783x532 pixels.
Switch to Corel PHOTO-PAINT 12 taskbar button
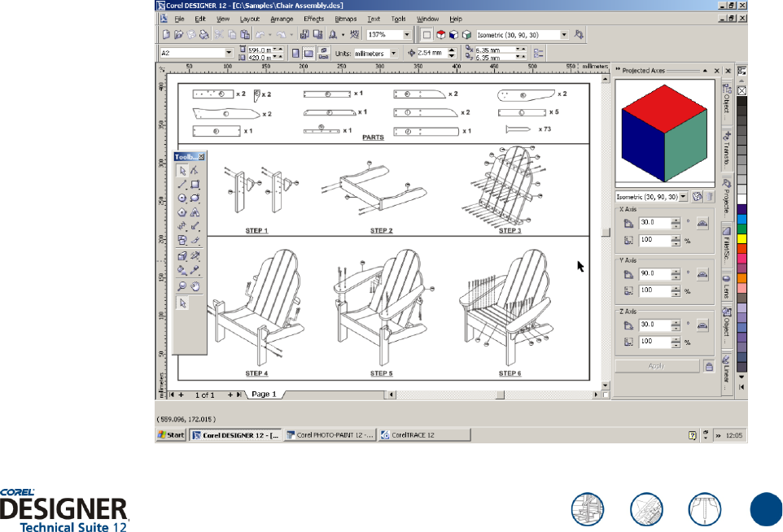point(330,435)
